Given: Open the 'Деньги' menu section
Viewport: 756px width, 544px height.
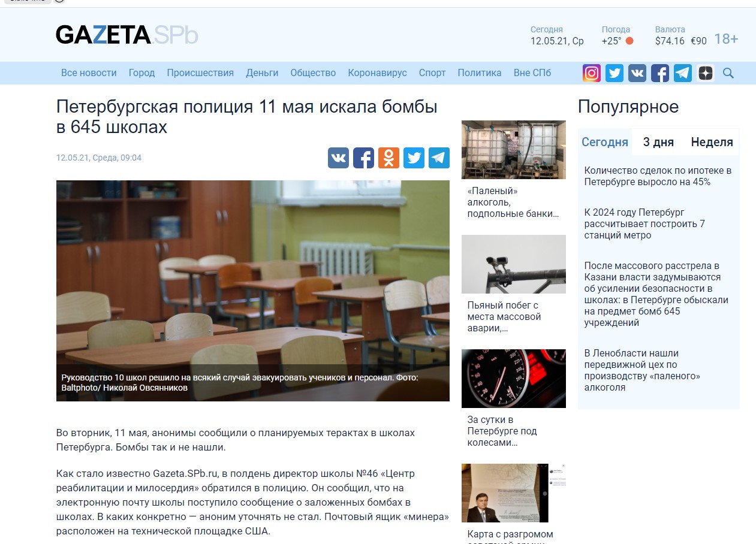Looking at the screenshot, I should click(x=262, y=73).
